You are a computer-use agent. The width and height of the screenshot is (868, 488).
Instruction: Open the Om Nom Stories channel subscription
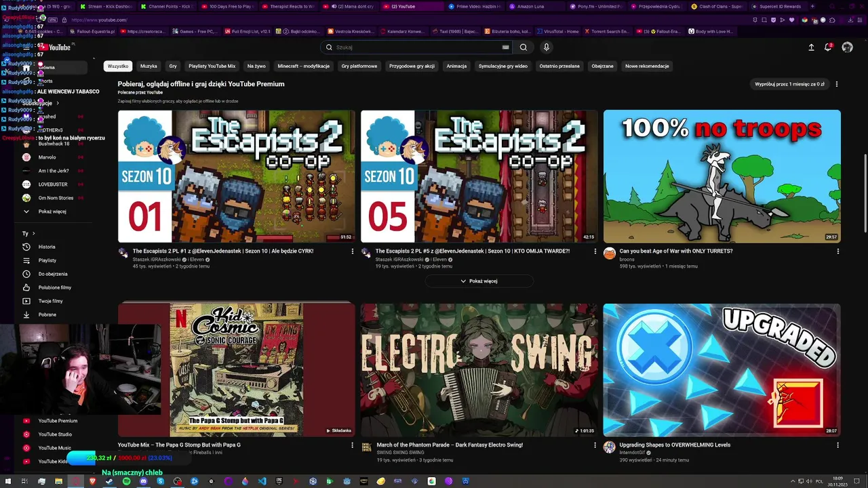(x=56, y=198)
